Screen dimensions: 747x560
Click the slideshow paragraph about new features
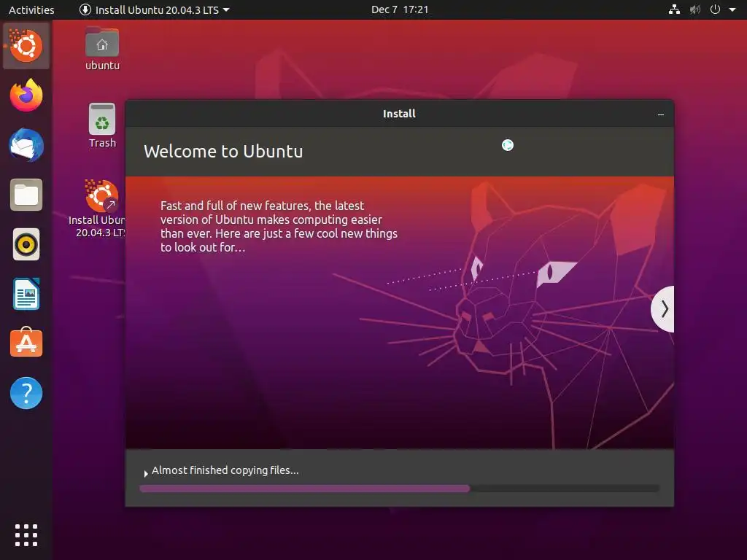tap(279, 226)
